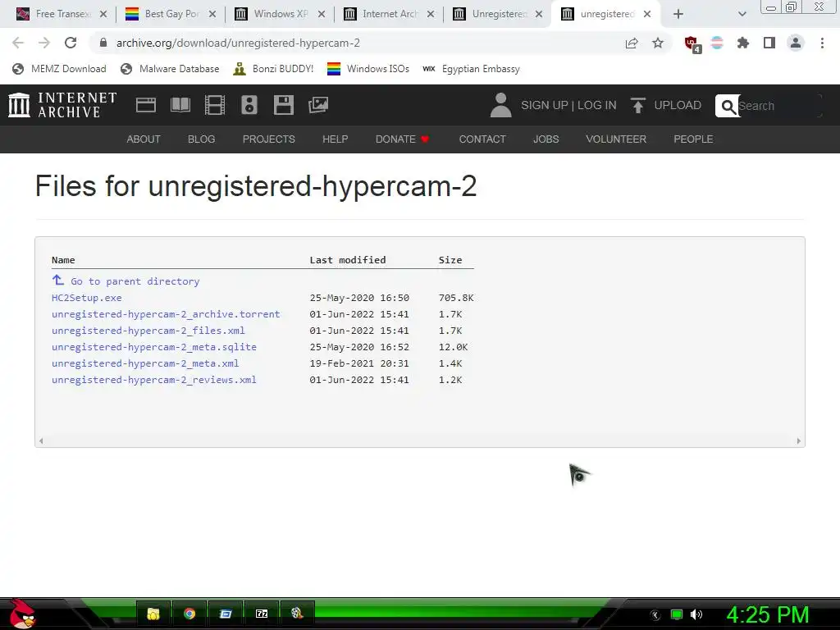Open the Malware Database bookmark
The height and width of the screenshot is (630, 840).
(170, 69)
